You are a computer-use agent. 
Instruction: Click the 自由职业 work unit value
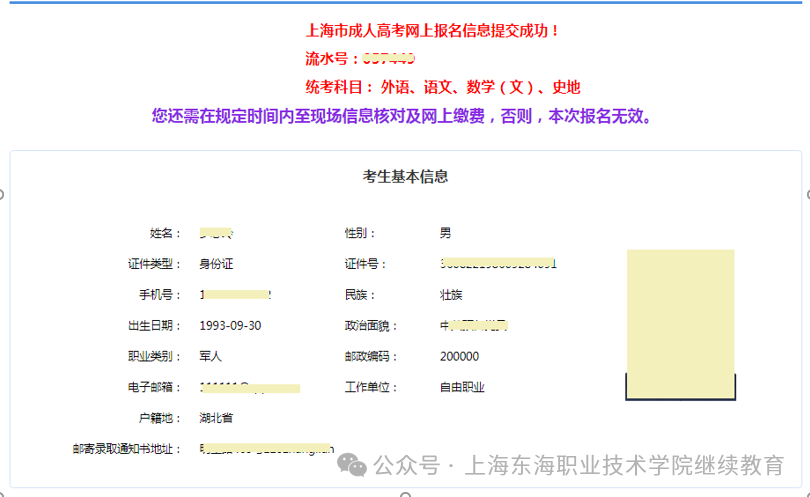tap(462, 387)
